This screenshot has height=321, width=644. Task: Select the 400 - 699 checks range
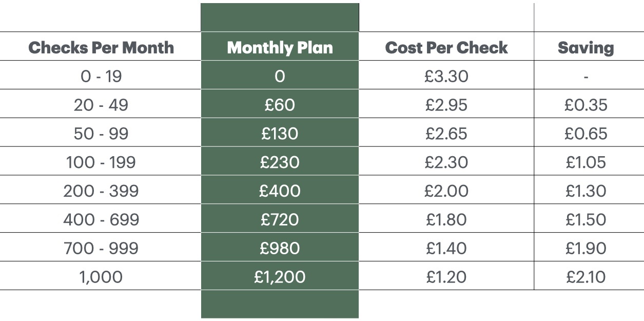tap(101, 220)
